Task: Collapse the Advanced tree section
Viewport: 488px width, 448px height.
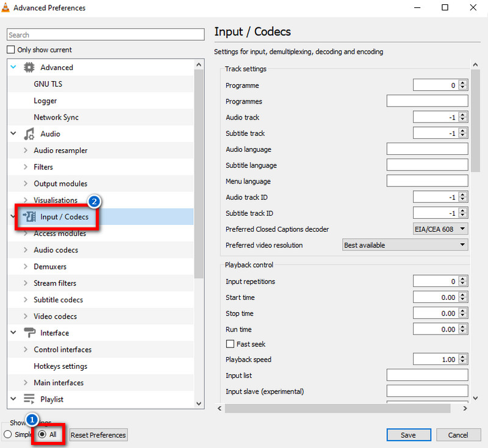Action: [x=13, y=67]
